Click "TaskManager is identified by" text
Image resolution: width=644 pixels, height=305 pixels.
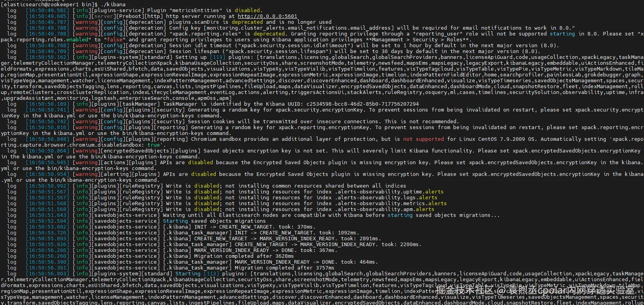pos(207,104)
